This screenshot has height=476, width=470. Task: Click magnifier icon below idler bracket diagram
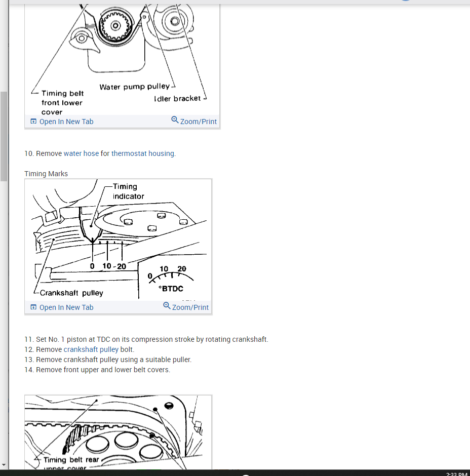click(x=175, y=120)
